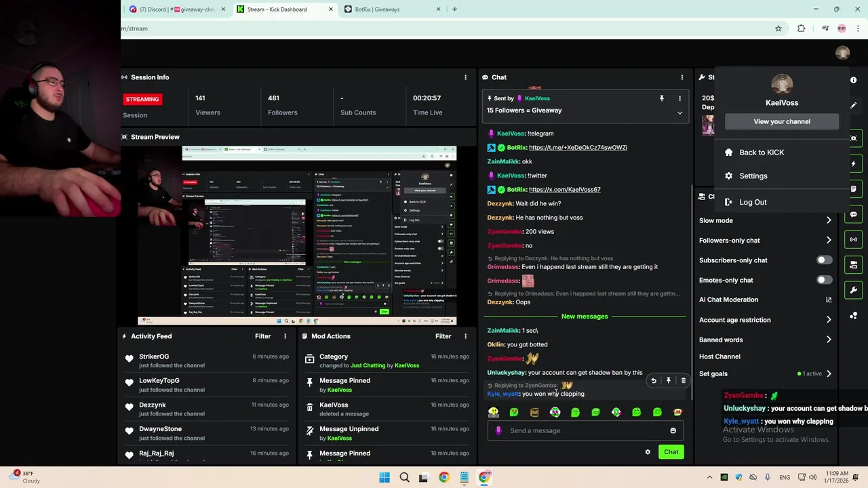The height and width of the screenshot is (488, 868).
Task: Open Chat panel three-dot menu
Action: tap(682, 77)
